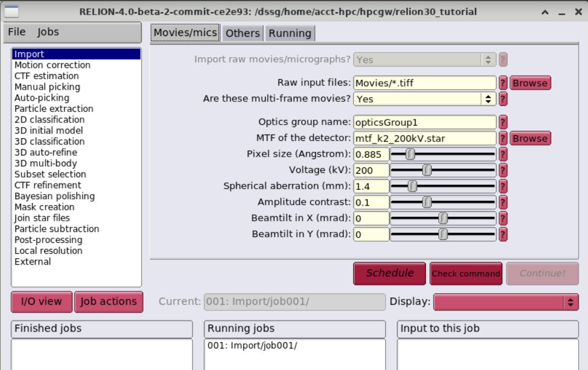Click the help '?' icon for Raw input files
Screen dimensions: 588x370
click(503, 83)
